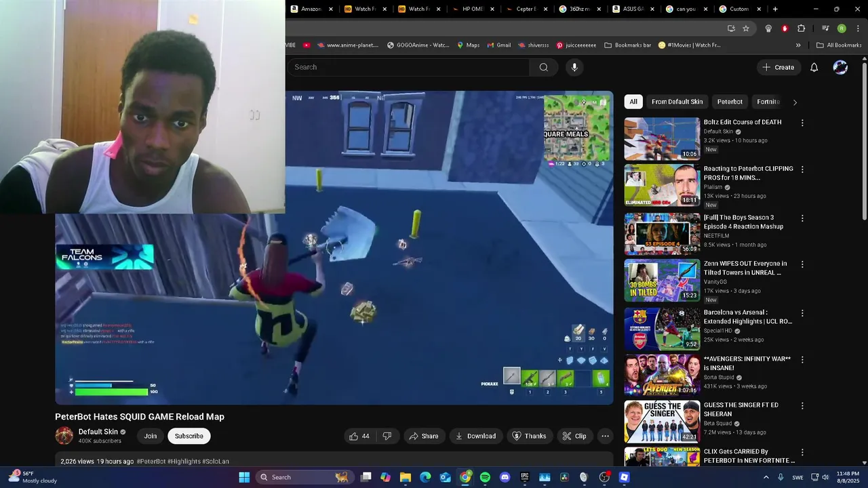Open AVENGERS INFINITY WAR video thumbnail
Screen dimensions: 868x488
(662, 375)
